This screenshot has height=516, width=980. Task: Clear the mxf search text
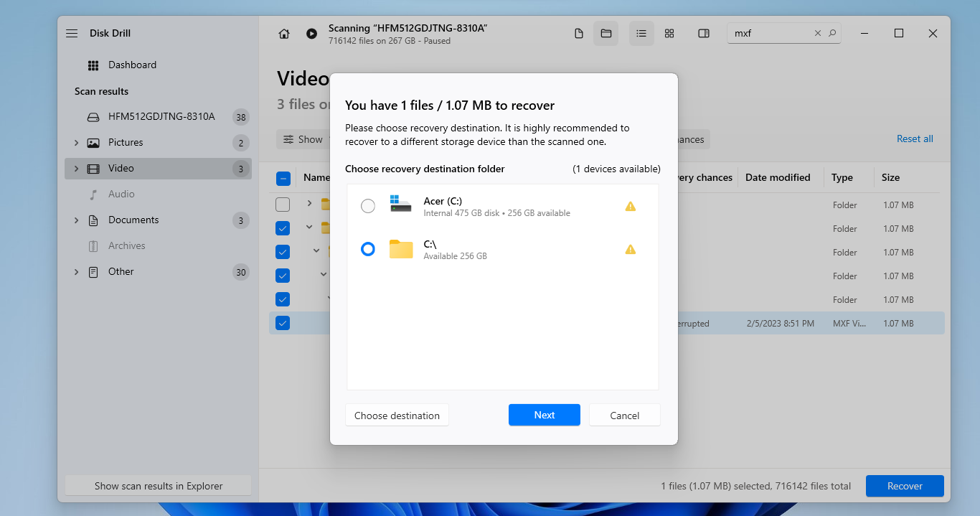[818, 33]
